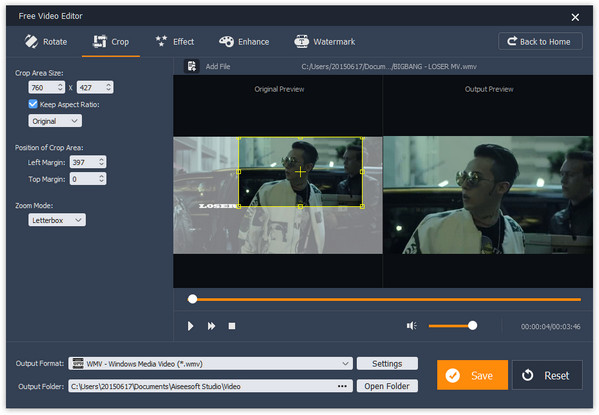This screenshot has height=415, width=599.
Task: Click the orange Save button
Action: [472, 375]
